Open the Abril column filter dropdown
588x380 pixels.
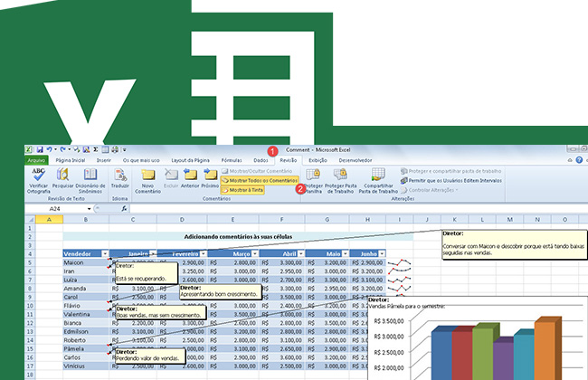pos(301,254)
